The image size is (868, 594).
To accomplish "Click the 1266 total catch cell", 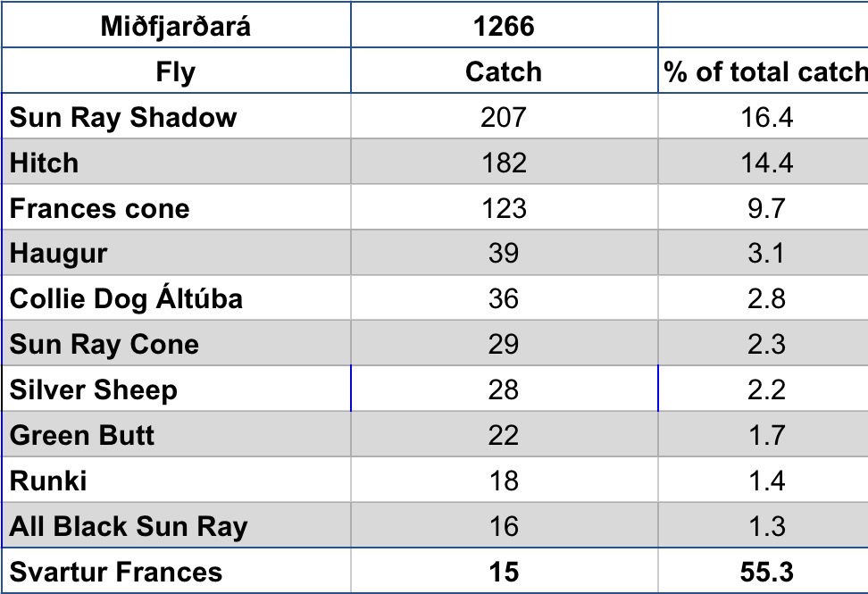I will point(504,25).
